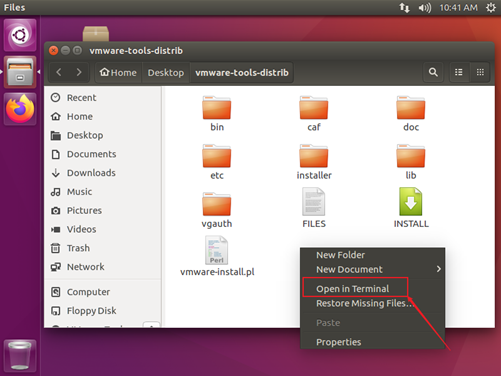Open Music in the sidebar
Image resolution: width=501 pixels, height=376 pixels.
click(x=103, y=192)
